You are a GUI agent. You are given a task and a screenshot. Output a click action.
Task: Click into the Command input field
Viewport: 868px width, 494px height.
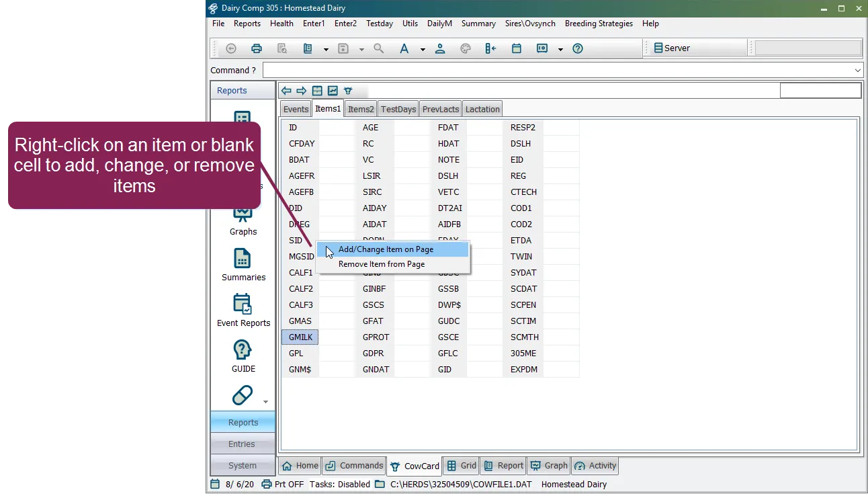pyautogui.click(x=563, y=71)
